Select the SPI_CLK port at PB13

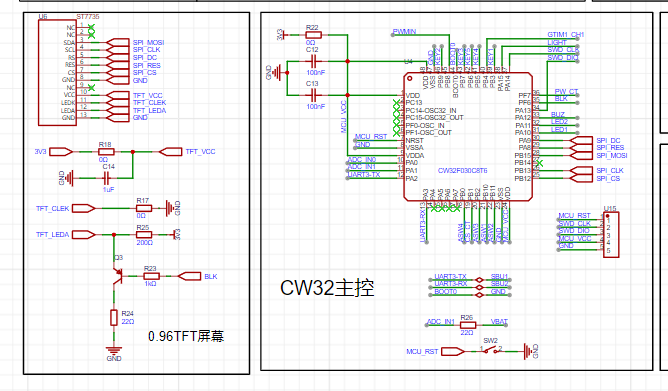pos(581,170)
